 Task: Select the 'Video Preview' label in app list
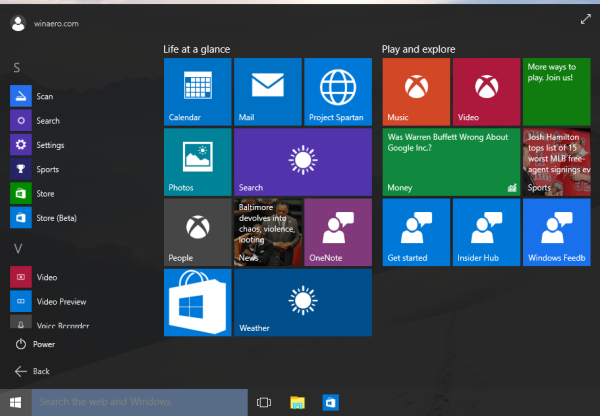62,302
